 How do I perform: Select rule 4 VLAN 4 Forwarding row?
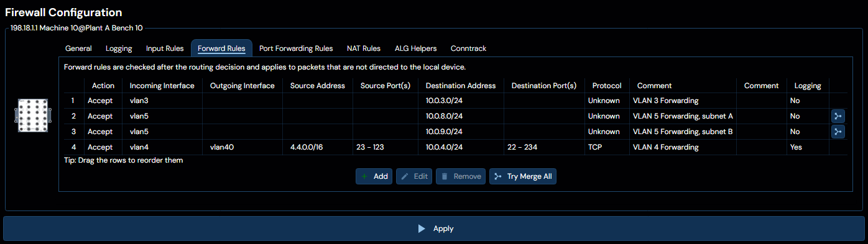(455, 147)
